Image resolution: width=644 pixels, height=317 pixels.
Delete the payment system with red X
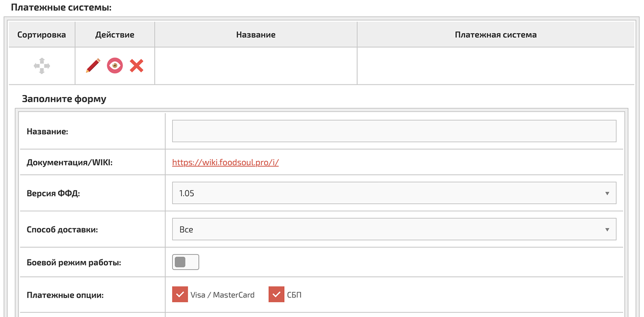click(x=137, y=66)
